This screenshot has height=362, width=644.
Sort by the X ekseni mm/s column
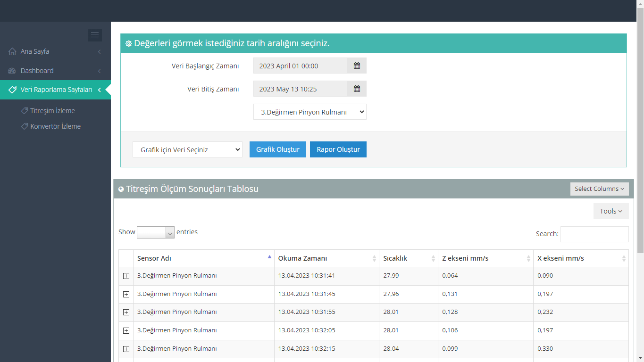pyautogui.click(x=581, y=258)
